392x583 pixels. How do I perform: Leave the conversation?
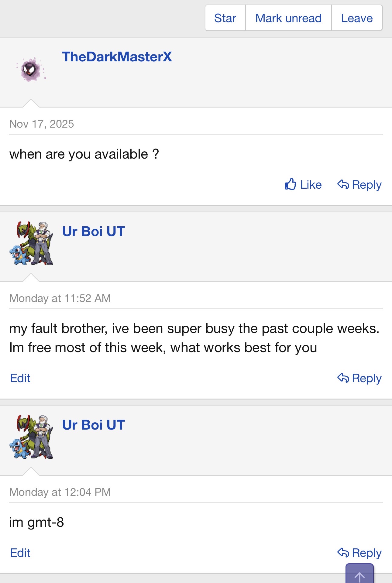pos(357,18)
